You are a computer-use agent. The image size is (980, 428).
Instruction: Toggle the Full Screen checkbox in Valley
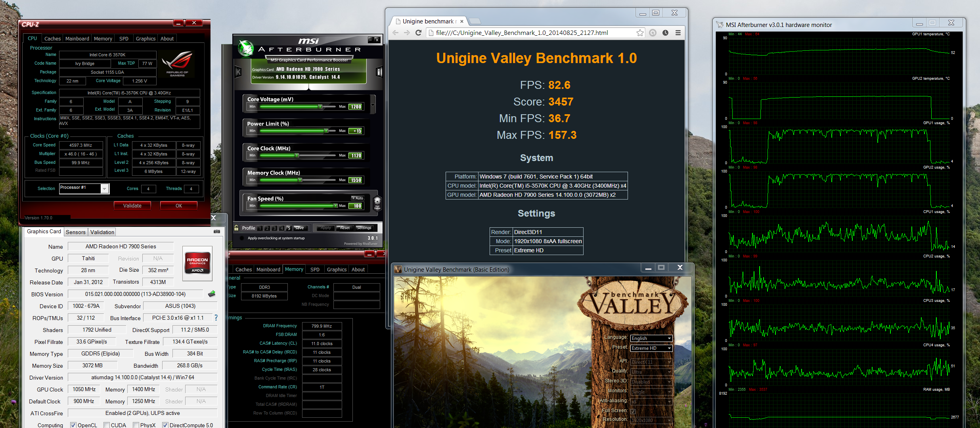[x=633, y=411]
